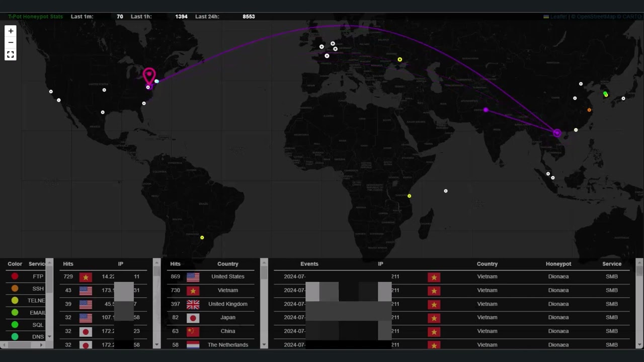Select the Japan country name
This screenshot has width=644, height=362.
228,317
